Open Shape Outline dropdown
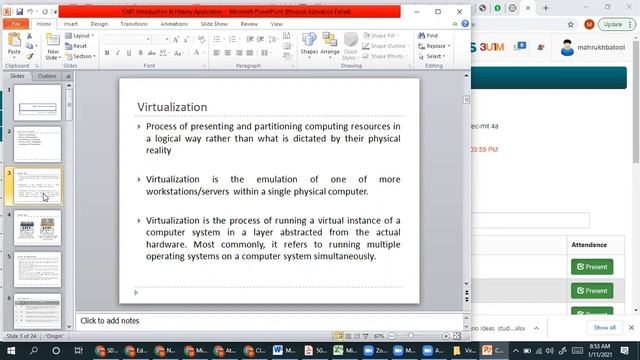The height and width of the screenshot is (360, 640). 386,46
